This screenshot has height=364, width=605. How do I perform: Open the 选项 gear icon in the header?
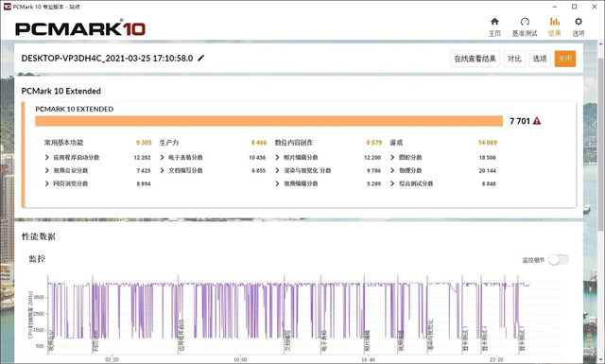click(x=578, y=22)
